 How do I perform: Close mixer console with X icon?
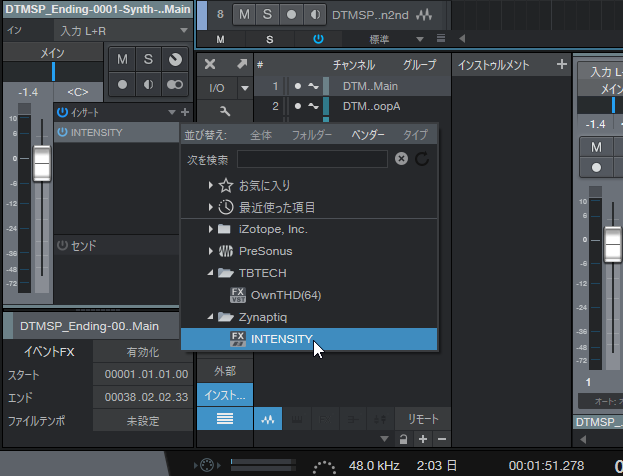[x=210, y=64]
